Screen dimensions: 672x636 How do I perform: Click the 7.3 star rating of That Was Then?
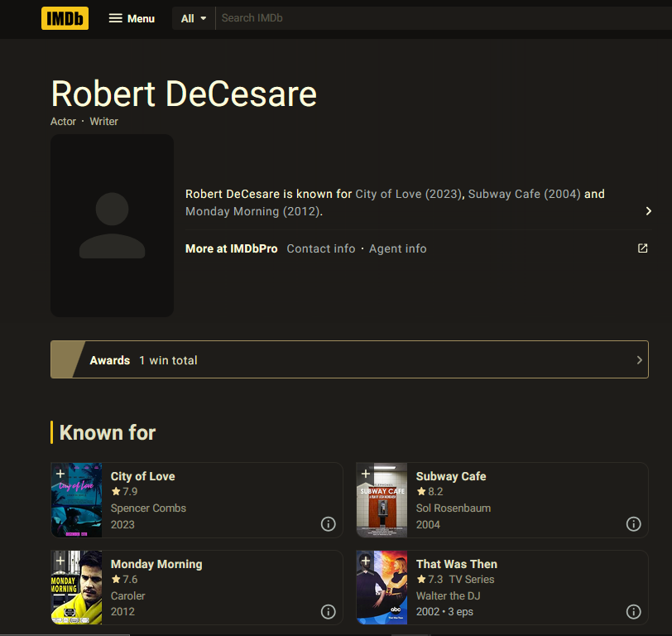pyautogui.click(x=430, y=580)
